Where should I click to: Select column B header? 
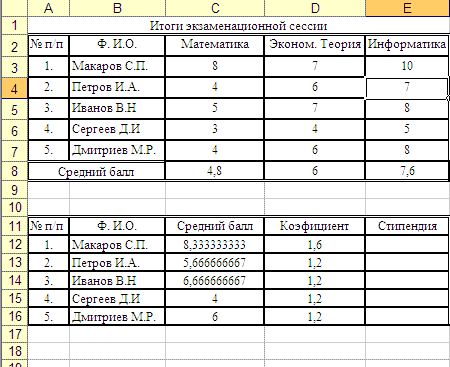(117, 8)
